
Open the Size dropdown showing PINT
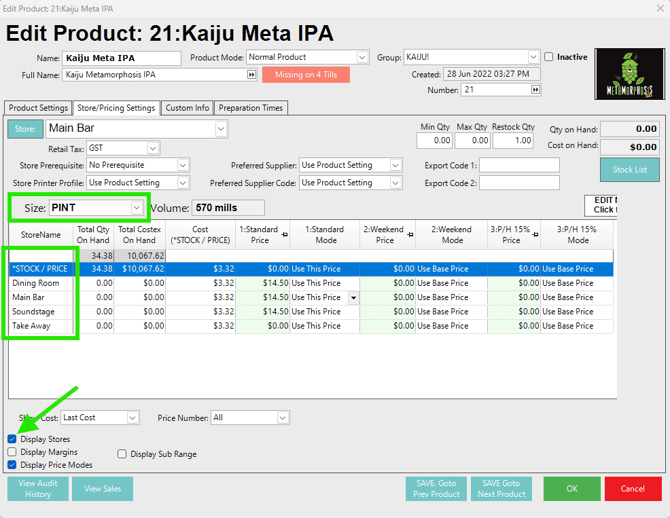tap(136, 208)
